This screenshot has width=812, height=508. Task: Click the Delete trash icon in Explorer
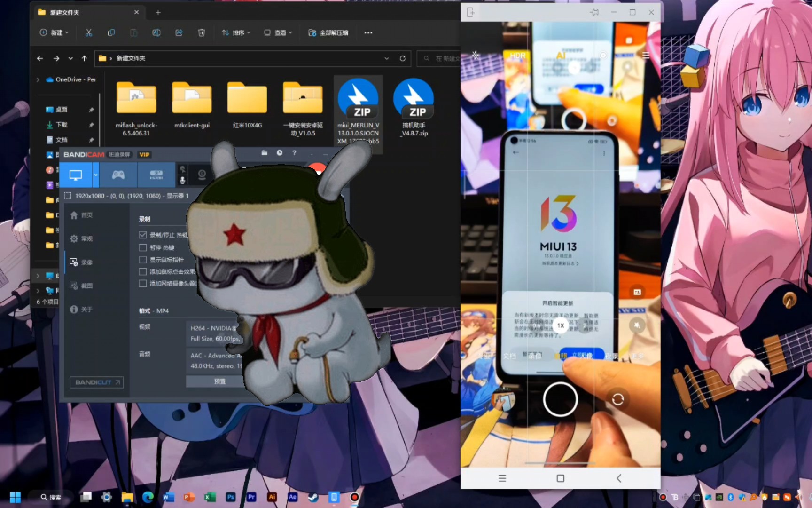pyautogui.click(x=202, y=32)
